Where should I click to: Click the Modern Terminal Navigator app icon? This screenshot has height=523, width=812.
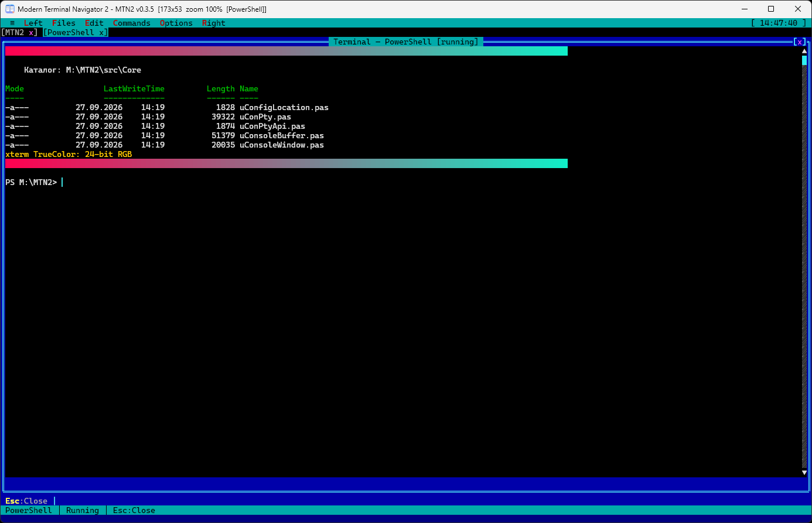[x=10, y=9]
